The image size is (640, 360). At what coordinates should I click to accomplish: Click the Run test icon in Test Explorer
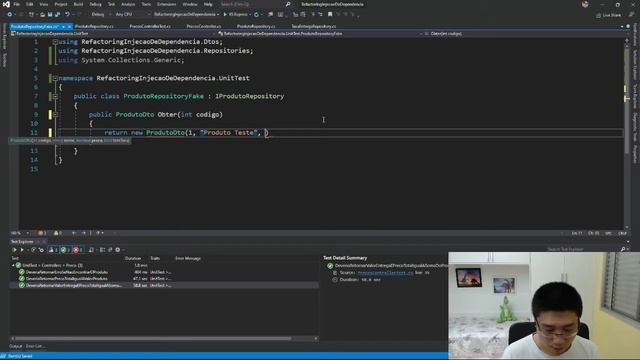coord(22,250)
